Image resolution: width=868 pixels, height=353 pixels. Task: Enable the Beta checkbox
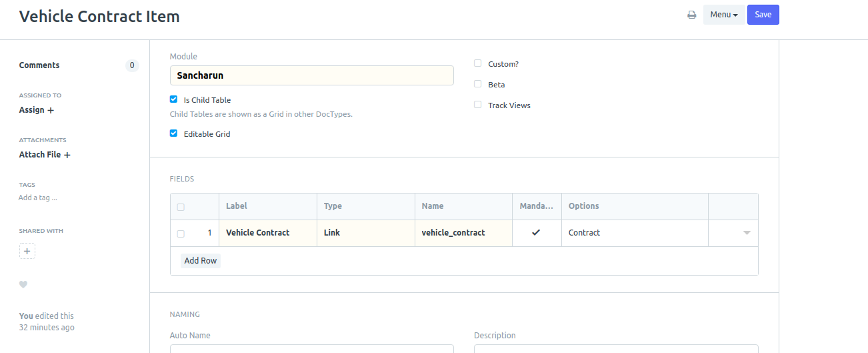pos(478,84)
